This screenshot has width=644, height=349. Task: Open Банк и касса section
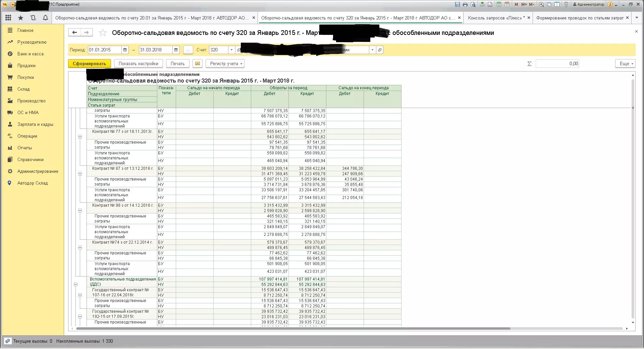click(x=30, y=54)
